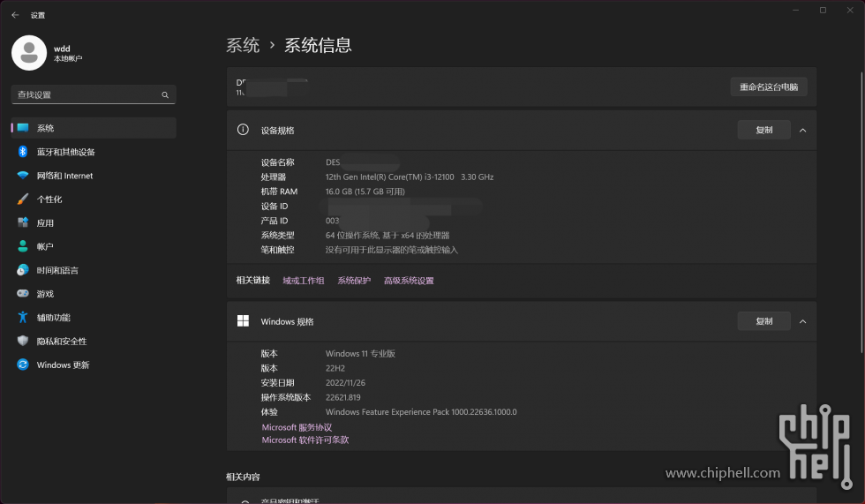865x504 pixels.
Task: Click the search magnifier icon
Action: click(x=165, y=94)
